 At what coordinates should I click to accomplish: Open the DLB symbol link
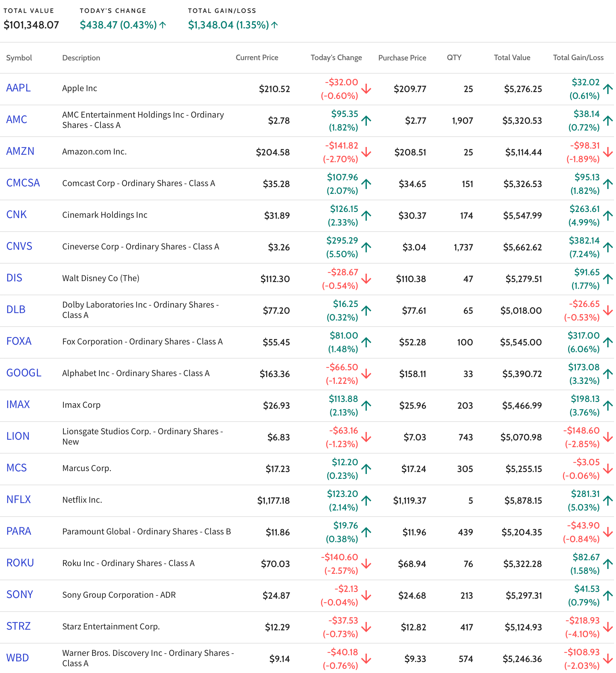tap(16, 310)
